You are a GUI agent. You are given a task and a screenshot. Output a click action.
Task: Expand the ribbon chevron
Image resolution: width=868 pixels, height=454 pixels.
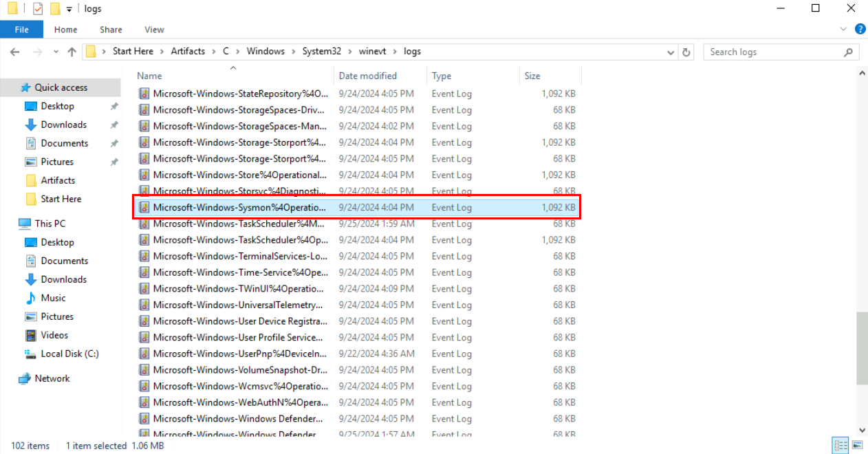point(844,30)
